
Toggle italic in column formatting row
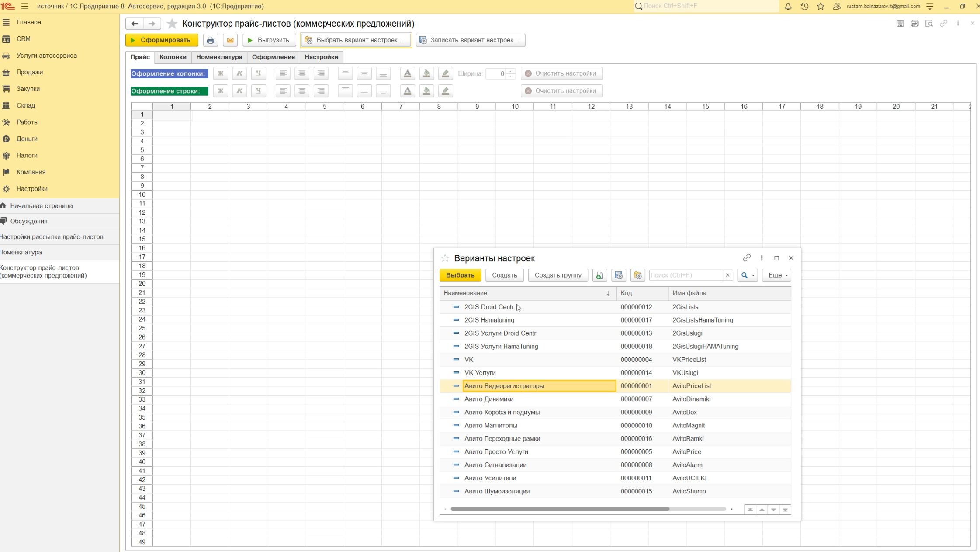pyautogui.click(x=239, y=73)
